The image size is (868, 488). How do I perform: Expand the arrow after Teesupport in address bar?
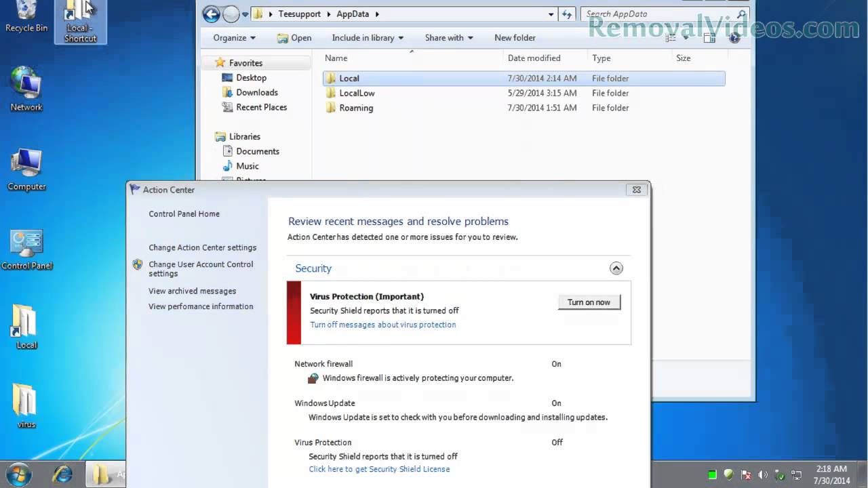[329, 14]
